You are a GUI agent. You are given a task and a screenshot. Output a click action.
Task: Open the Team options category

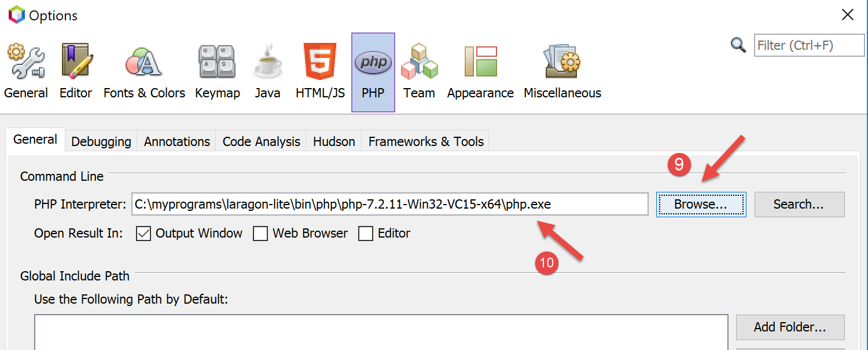(419, 71)
